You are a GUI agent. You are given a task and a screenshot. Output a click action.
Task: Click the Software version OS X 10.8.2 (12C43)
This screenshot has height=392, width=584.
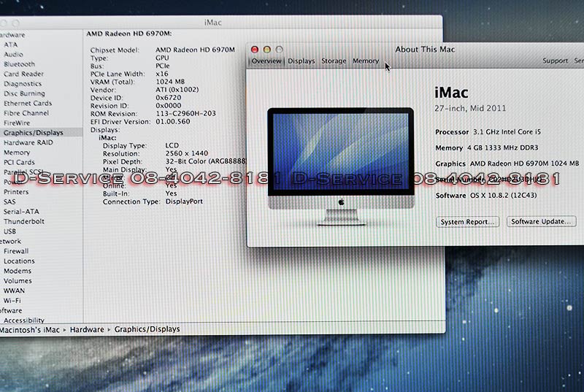[x=503, y=196]
